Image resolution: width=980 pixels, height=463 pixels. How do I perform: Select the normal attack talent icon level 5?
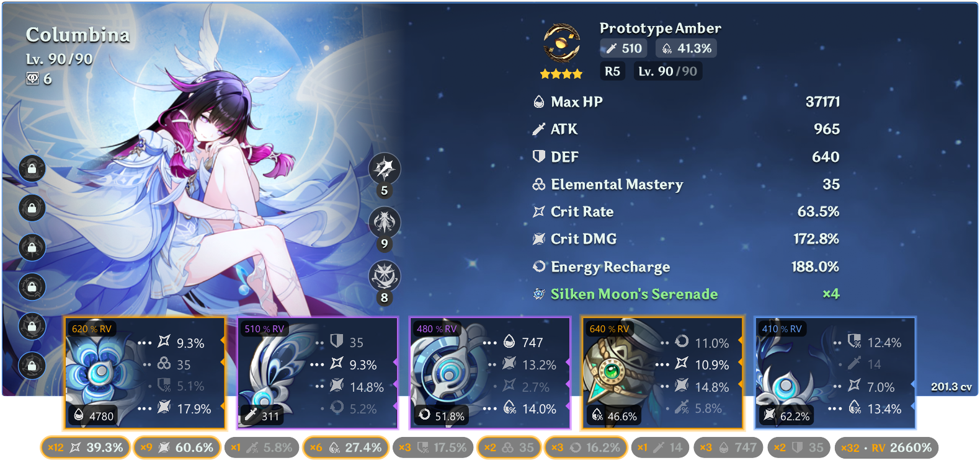point(385,169)
